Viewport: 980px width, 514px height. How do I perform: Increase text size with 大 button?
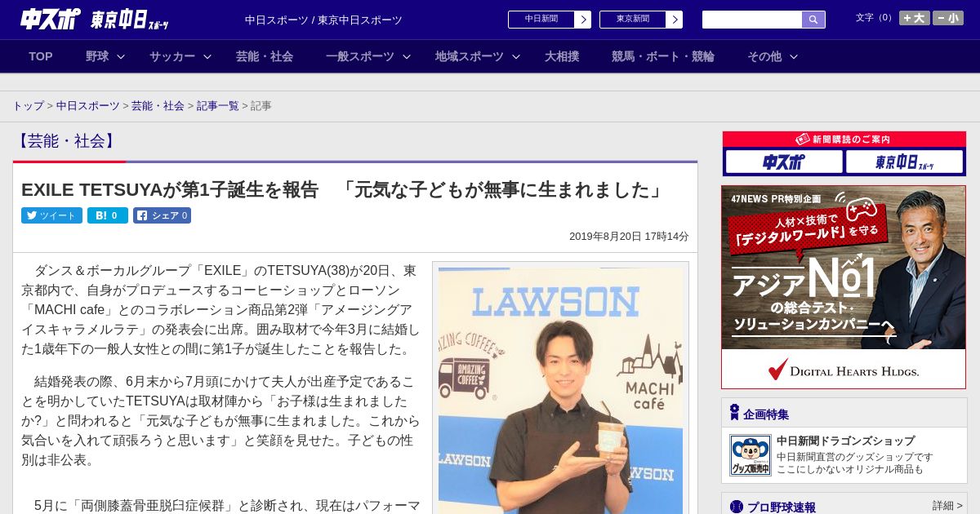pos(915,18)
